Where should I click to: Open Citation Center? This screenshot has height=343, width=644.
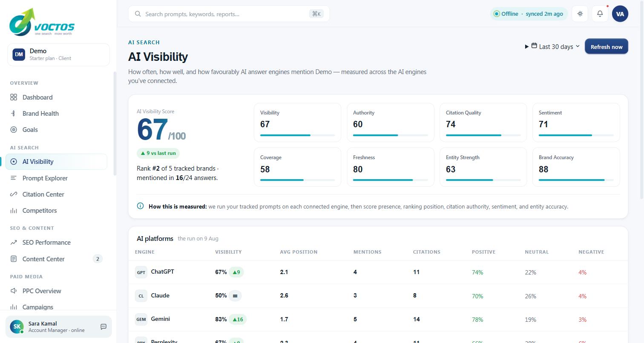point(56,194)
